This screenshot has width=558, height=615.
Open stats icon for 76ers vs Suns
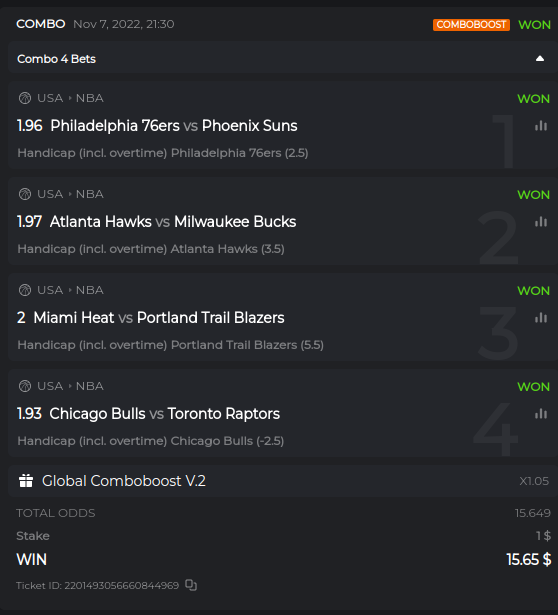(x=541, y=126)
